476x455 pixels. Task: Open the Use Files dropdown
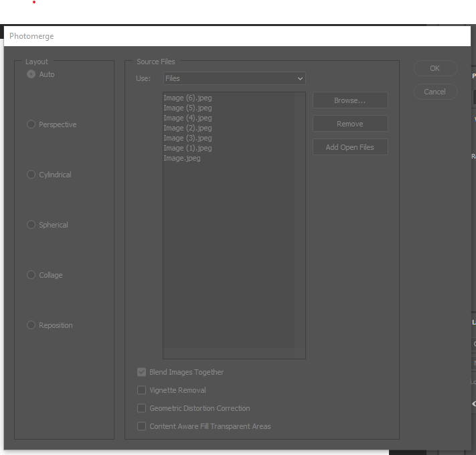(x=234, y=78)
